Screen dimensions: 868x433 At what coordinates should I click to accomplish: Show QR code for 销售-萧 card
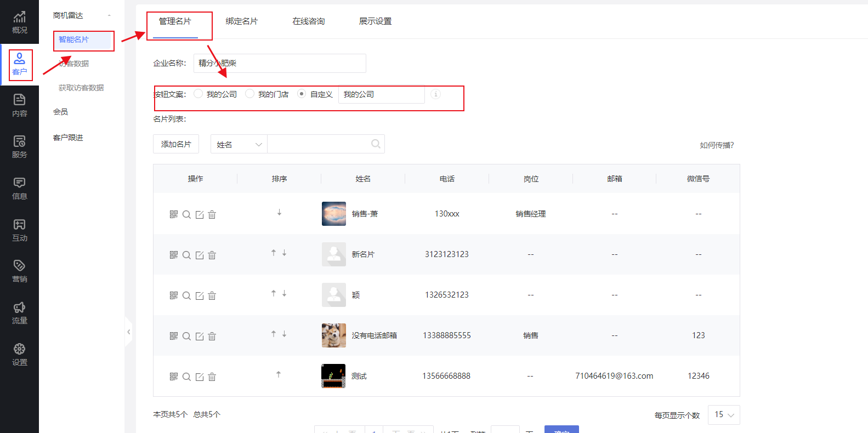[174, 214]
